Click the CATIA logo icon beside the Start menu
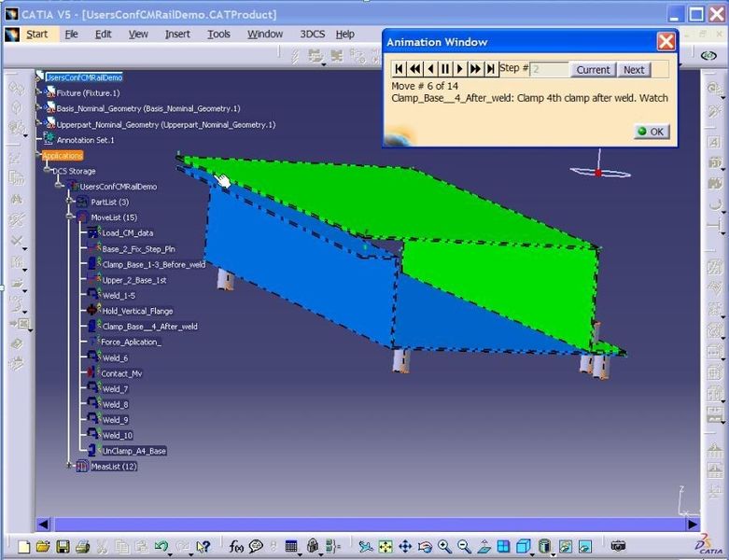729x560 pixels. [x=11, y=35]
